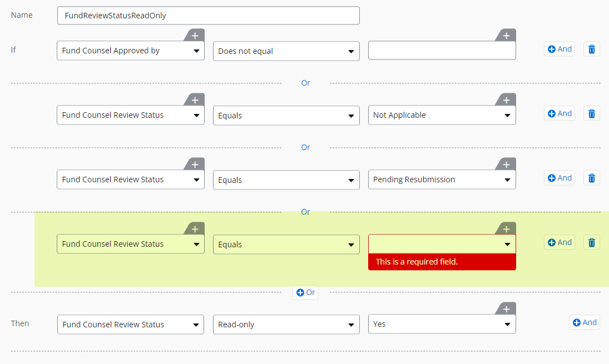Click empty value input in first If row
This screenshot has width=609, height=364.
tap(442, 51)
